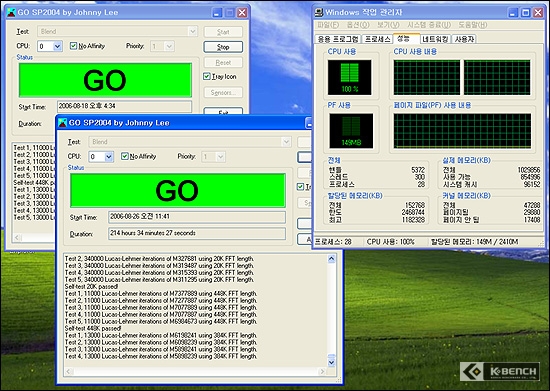Click status bar text 프로세스: 28

(x=333, y=242)
